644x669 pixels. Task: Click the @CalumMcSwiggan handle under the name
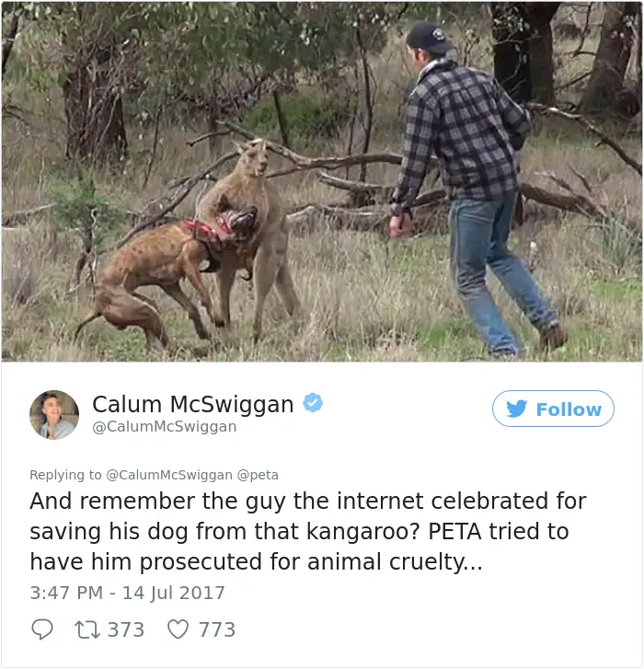coord(164,427)
